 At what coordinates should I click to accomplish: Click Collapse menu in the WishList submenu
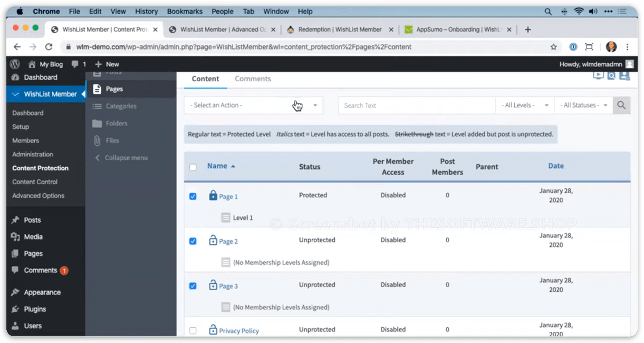click(121, 158)
